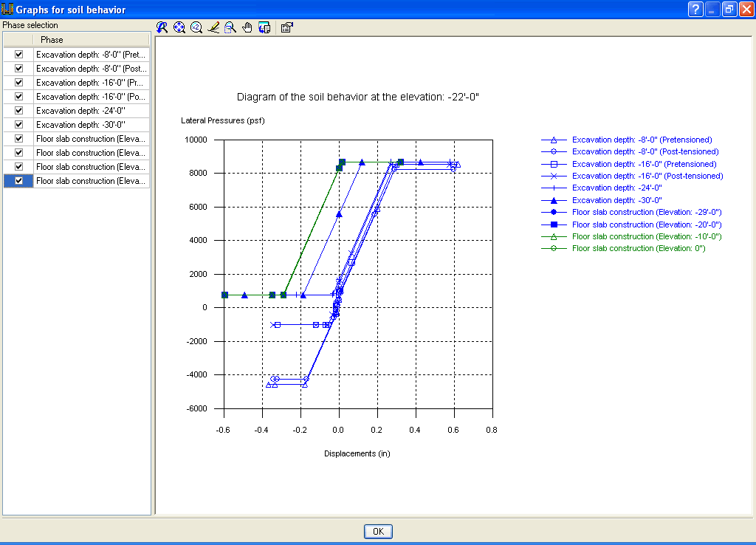Viewport: 756px width, 545px height.
Task: Toggle the second Floor slab construction checkbox
Action: point(18,152)
